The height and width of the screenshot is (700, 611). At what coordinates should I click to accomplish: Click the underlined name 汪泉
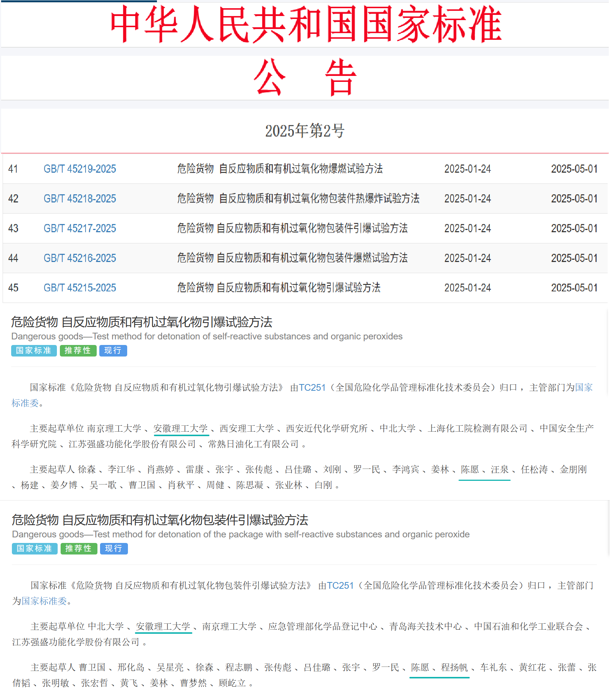[499, 470]
